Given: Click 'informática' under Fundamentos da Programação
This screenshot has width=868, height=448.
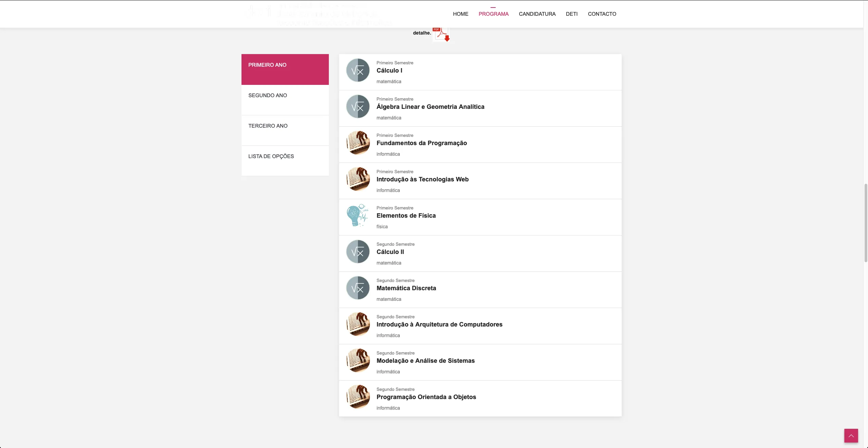Looking at the screenshot, I should [x=388, y=154].
